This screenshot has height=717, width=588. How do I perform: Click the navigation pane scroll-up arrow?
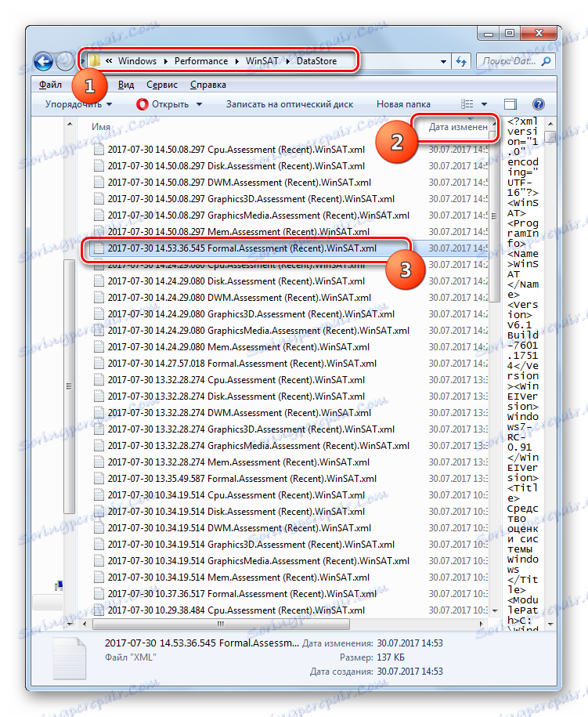pos(70,124)
